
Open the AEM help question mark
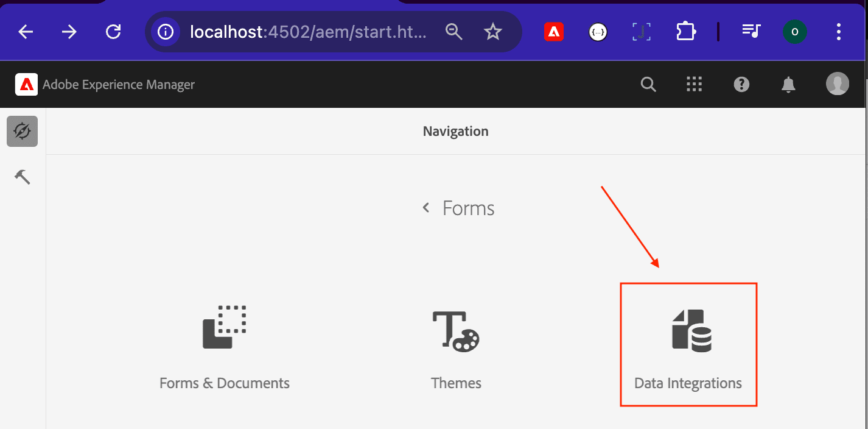click(741, 85)
